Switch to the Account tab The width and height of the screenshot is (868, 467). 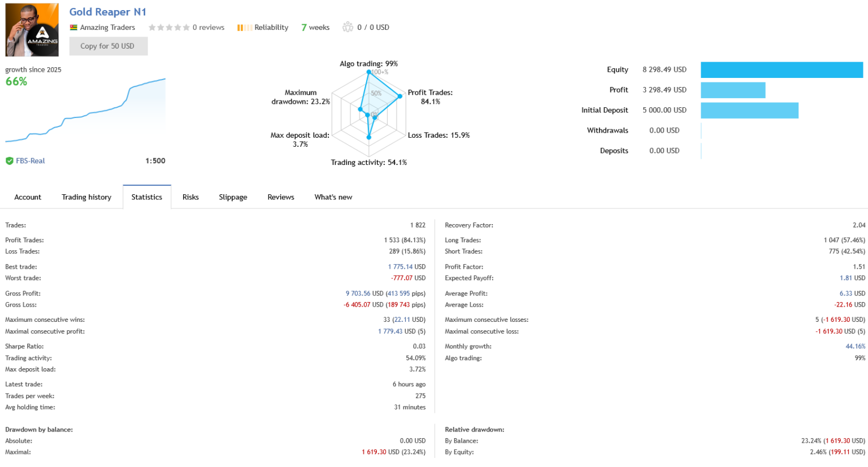point(28,197)
